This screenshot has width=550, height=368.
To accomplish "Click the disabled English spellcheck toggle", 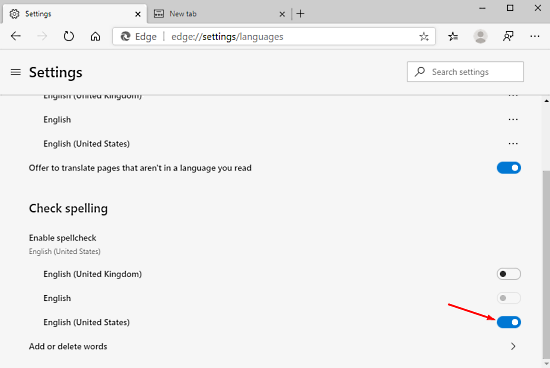I will click(509, 298).
